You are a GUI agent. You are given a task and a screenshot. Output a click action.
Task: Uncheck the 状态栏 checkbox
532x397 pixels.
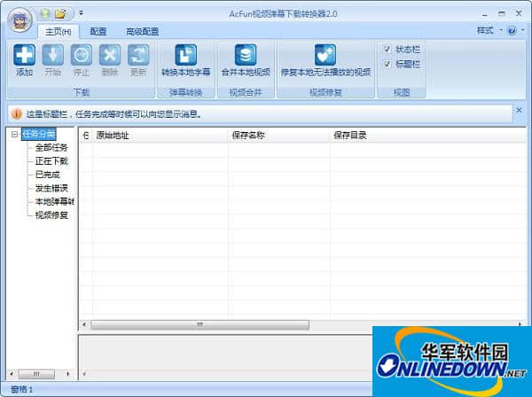[x=387, y=49]
